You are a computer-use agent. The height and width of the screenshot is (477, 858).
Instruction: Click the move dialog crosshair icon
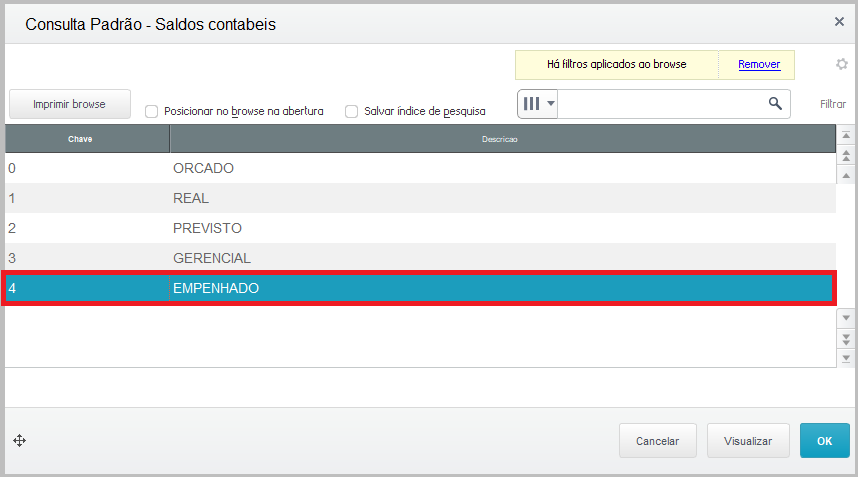click(19, 441)
